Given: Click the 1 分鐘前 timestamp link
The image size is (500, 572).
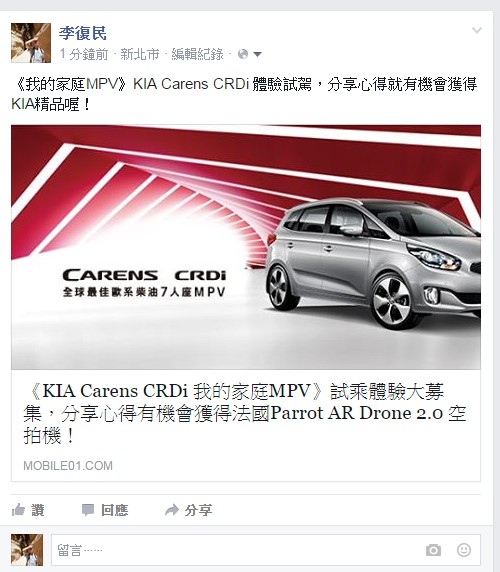Looking at the screenshot, I should pos(84,54).
